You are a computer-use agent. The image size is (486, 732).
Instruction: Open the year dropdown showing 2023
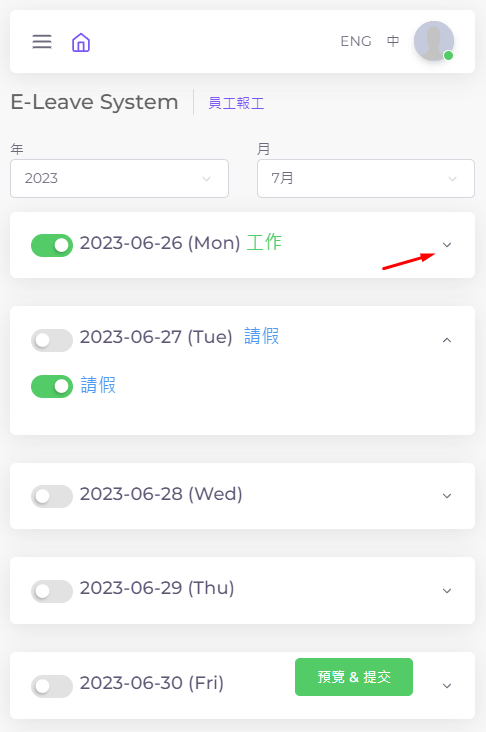[x=120, y=178]
